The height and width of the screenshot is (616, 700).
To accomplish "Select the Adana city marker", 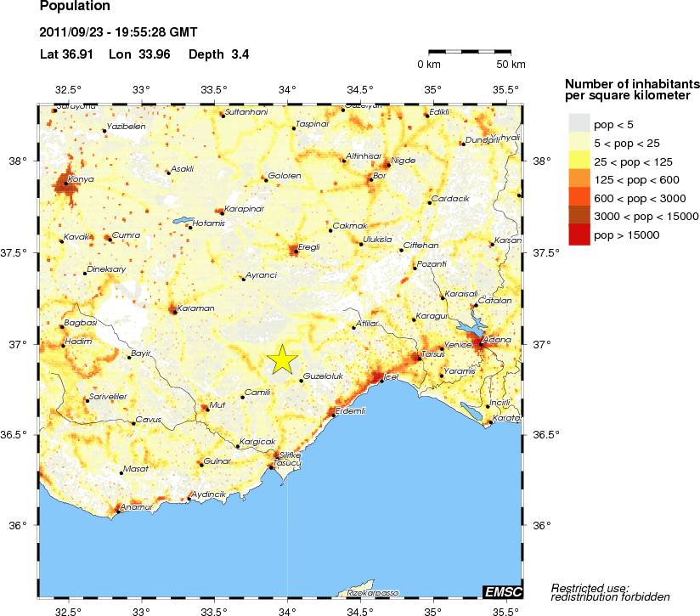I will pyautogui.click(x=481, y=344).
